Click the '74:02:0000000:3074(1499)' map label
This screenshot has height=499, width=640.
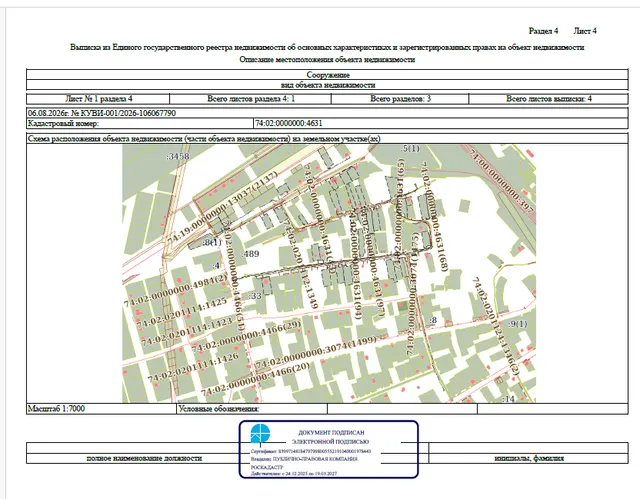316,352
